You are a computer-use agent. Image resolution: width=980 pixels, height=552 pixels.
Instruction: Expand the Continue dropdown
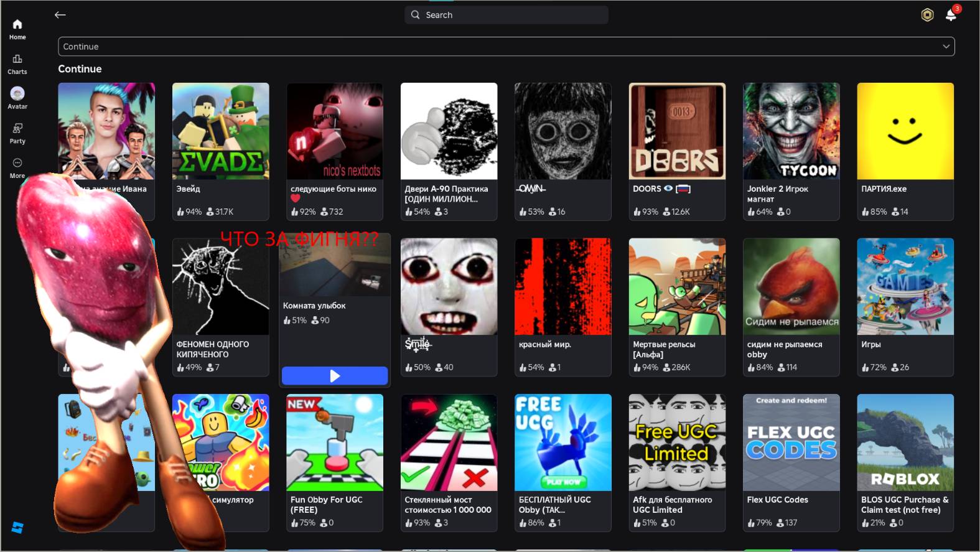tap(506, 47)
